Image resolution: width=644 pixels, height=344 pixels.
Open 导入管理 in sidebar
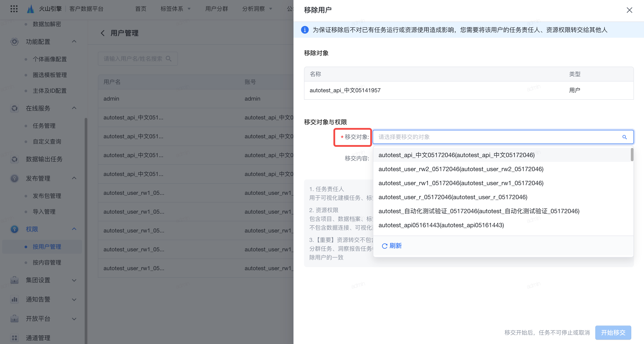coord(44,212)
